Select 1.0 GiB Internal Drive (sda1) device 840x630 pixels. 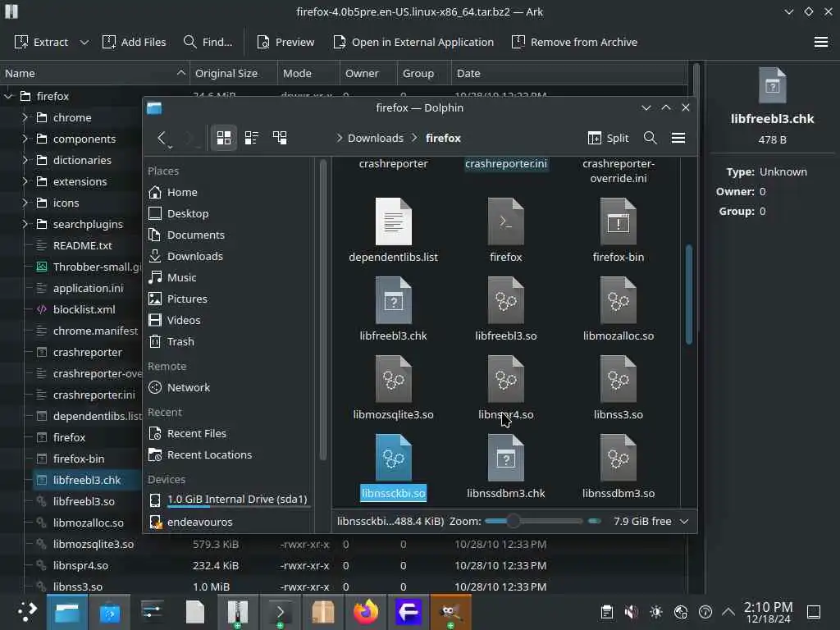click(x=229, y=500)
